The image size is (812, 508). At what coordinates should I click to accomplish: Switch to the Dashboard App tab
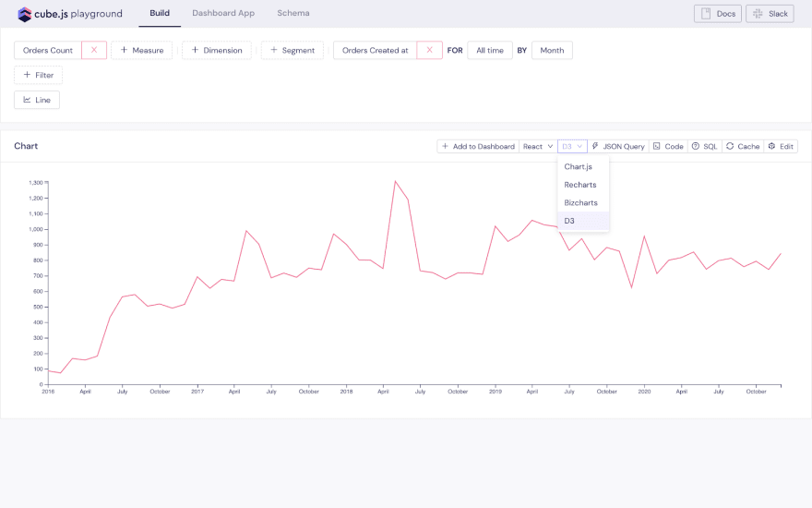point(223,14)
